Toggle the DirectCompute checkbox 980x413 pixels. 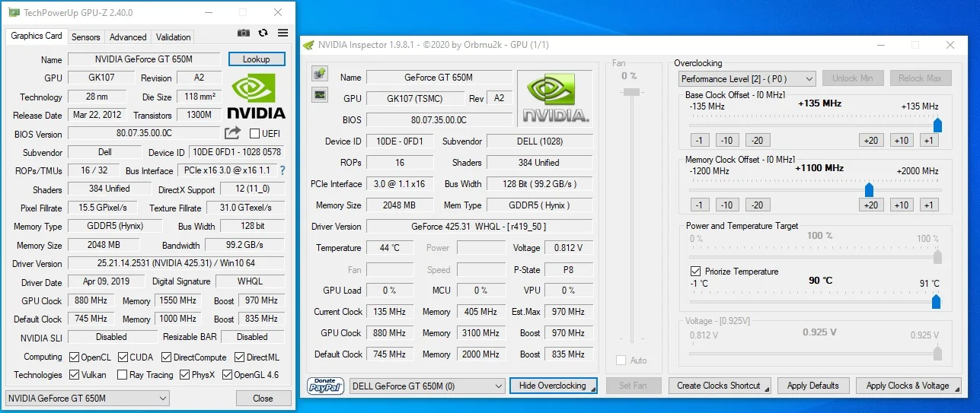click(166, 357)
